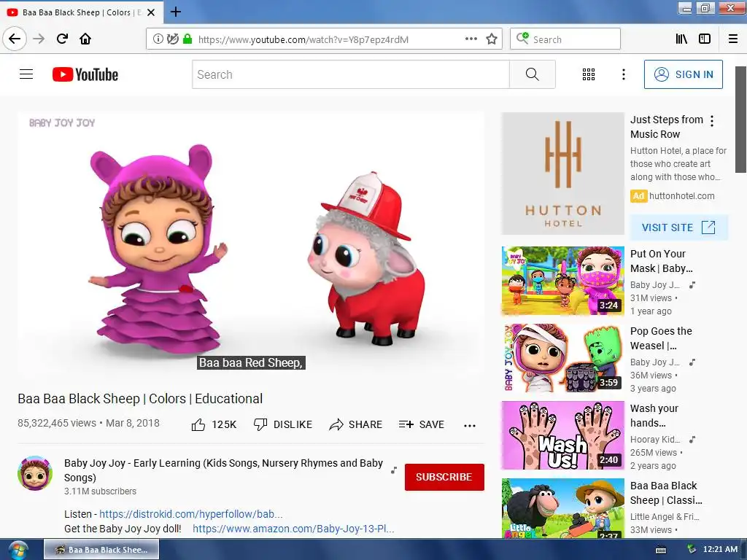Open a new tab with plus button
The width and height of the screenshot is (747, 560).
click(176, 12)
